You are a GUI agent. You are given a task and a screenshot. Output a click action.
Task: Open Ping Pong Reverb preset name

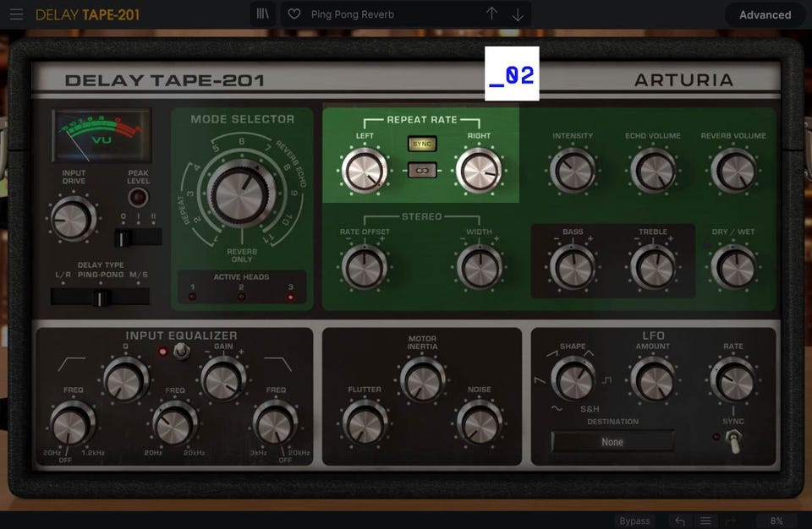pyautogui.click(x=353, y=14)
